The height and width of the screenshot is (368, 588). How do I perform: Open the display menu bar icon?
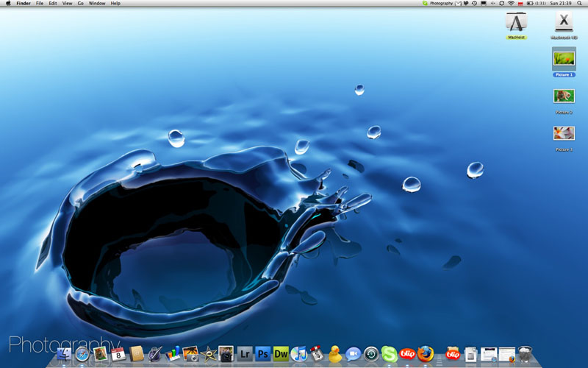click(484, 4)
